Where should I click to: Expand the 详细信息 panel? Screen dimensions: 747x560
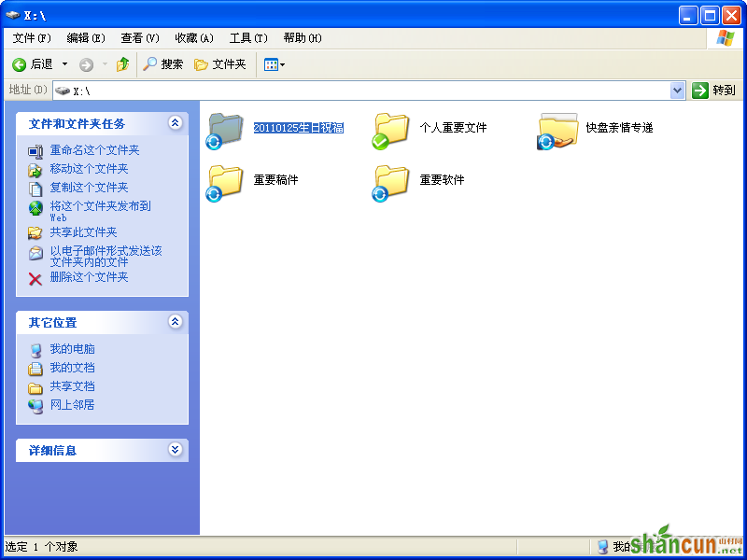(175, 449)
